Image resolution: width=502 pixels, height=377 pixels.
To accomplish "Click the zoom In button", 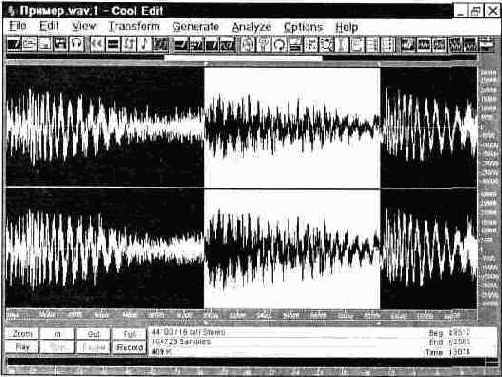I will click(57, 333).
